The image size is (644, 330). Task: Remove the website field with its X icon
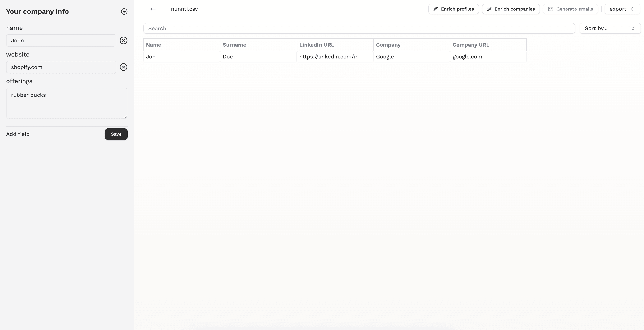point(123,67)
